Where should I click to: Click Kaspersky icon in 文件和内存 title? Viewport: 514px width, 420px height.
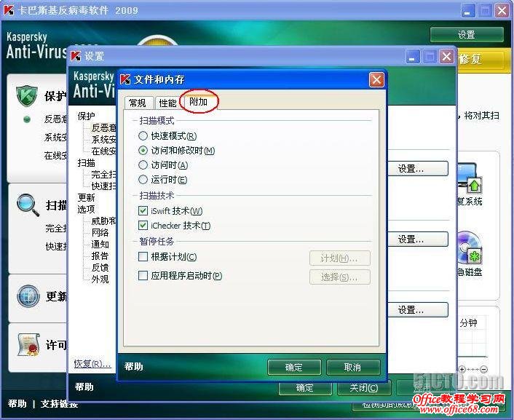coord(125,79)
